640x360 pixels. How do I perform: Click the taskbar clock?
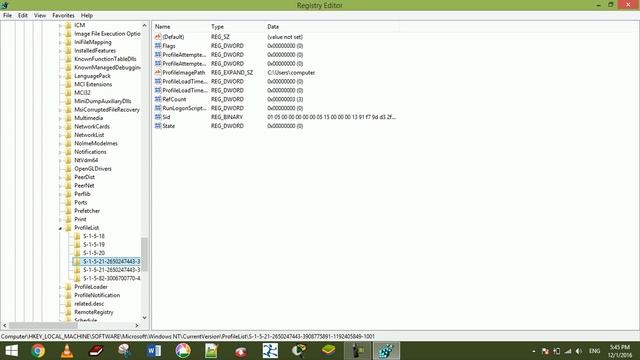[x=620, y=351]
